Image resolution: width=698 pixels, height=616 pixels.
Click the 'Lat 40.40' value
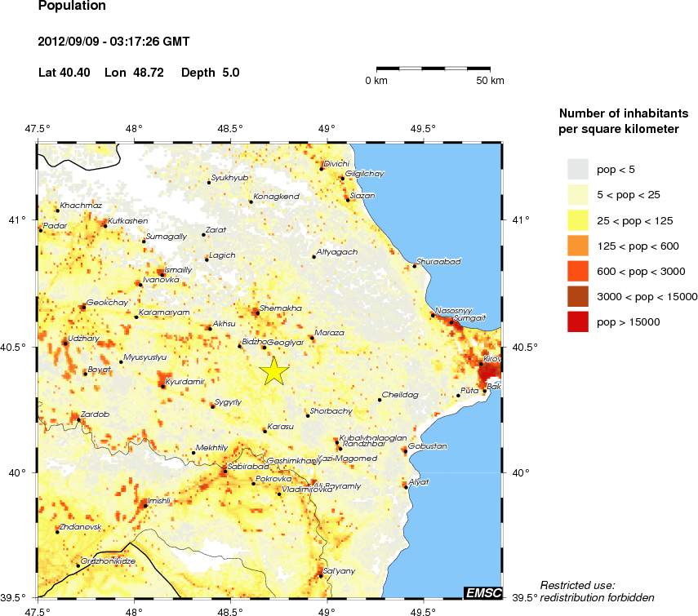click(64, 73)
